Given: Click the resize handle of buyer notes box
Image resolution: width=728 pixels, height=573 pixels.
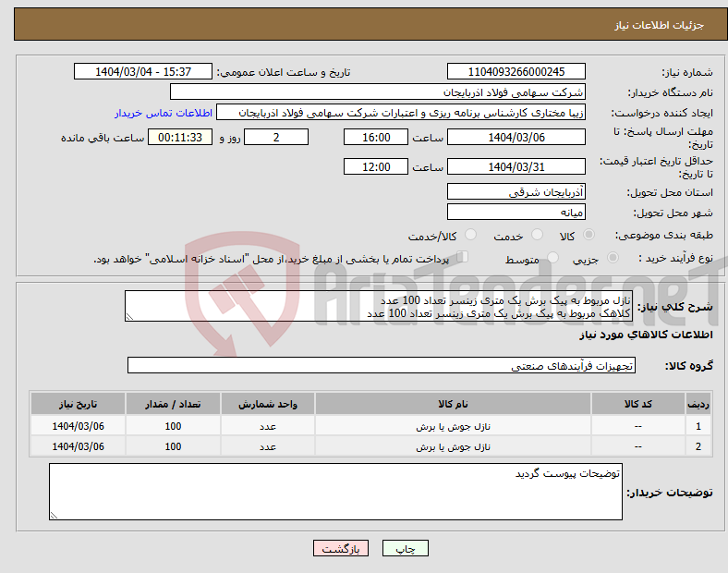Looking at the screenshot, I should [x=54, y=516].
